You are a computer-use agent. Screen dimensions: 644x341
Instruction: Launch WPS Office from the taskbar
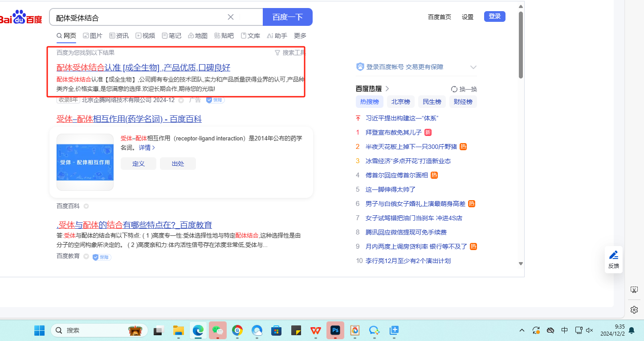[x=316, y=330]
